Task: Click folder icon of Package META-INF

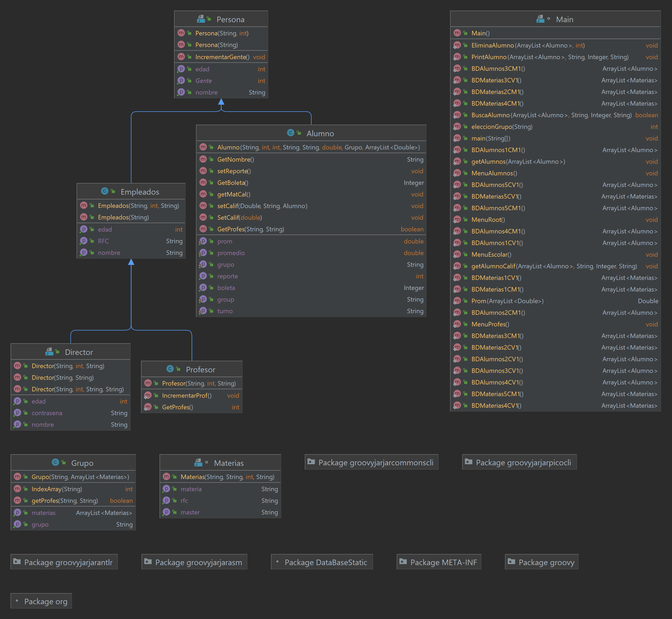Action: click(403, 562)
